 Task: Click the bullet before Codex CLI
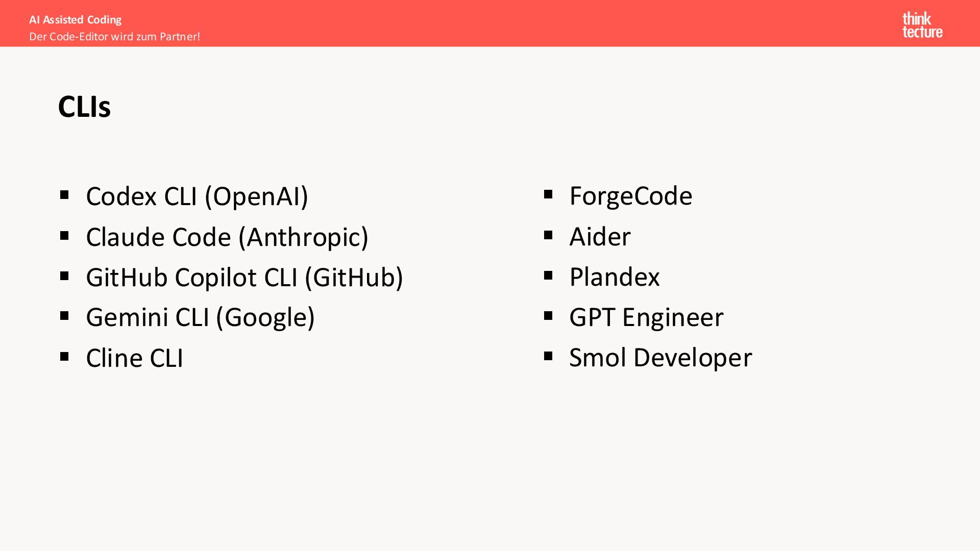tap(64, 194)
